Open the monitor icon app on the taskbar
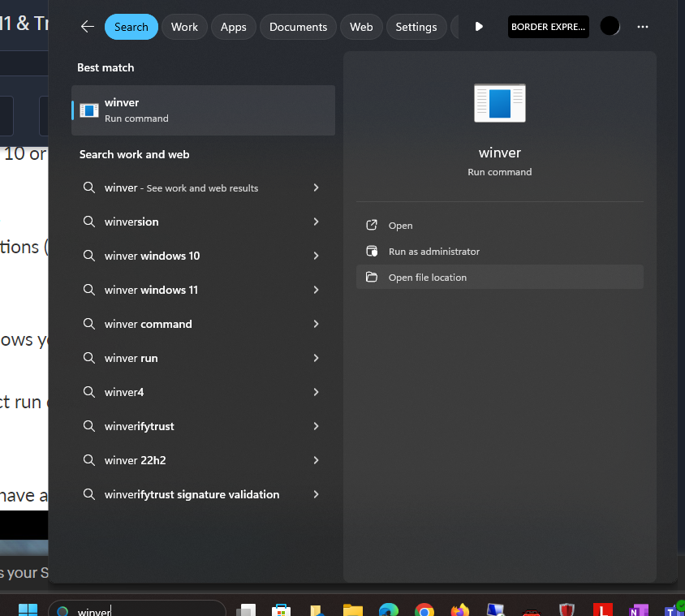685x616 pixels. pyautogui.click(x=496, y=610)
